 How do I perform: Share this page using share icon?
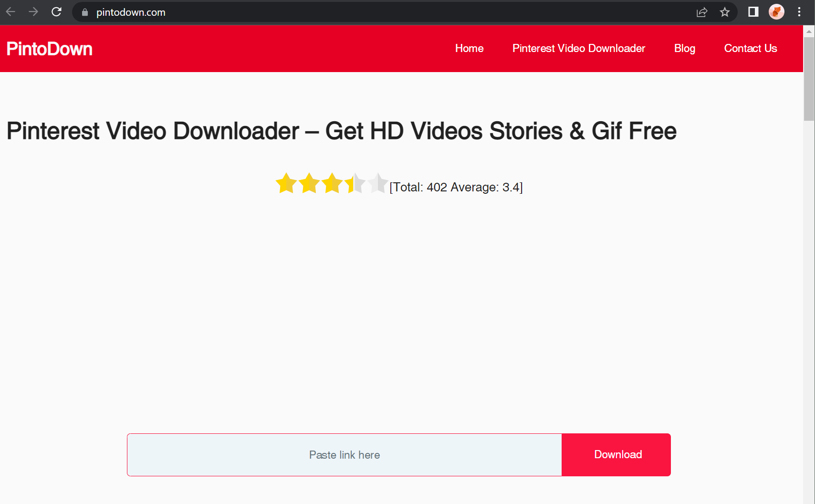(x=702, y=12)
